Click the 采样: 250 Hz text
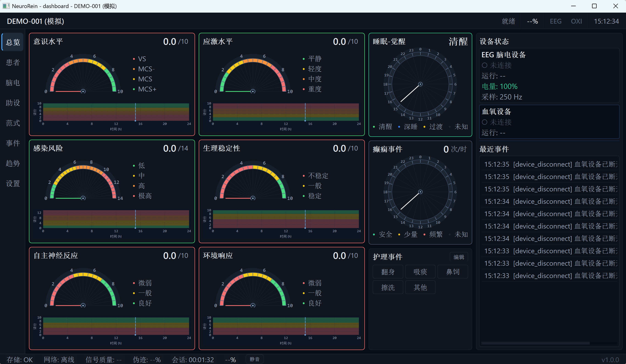Viewport: 626px width, 364px height. tap(502, 97)
